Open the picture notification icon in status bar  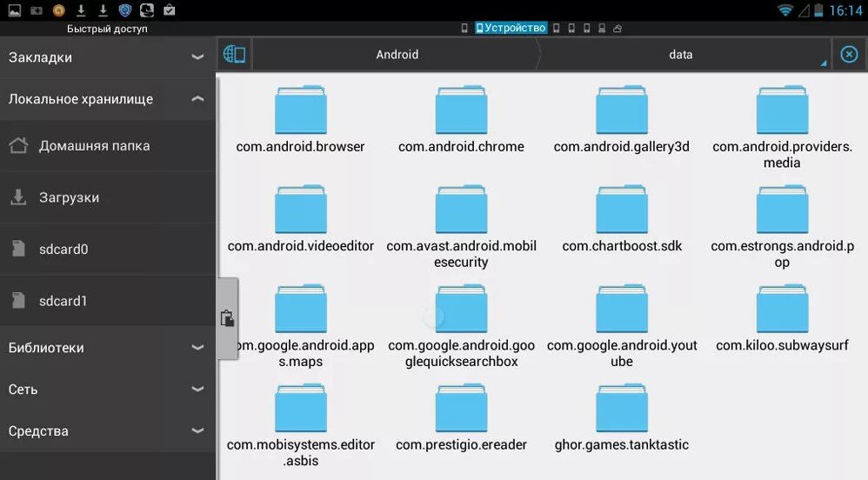(15, 10)
